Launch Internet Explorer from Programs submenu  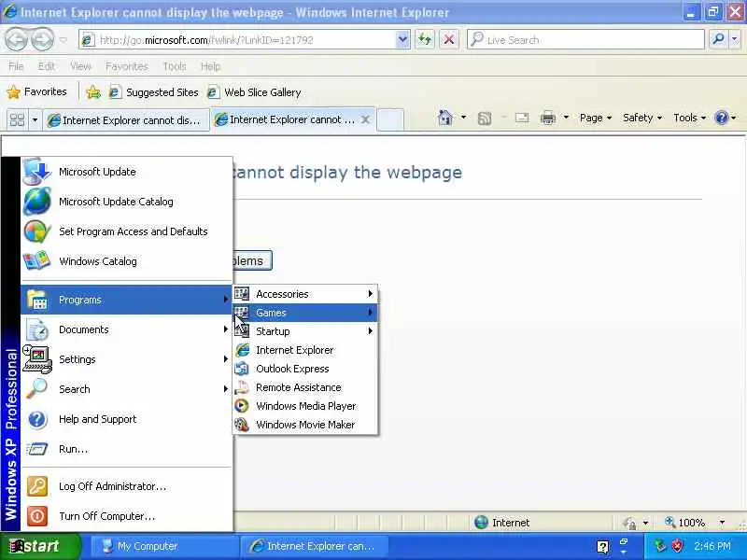point(305,350)
